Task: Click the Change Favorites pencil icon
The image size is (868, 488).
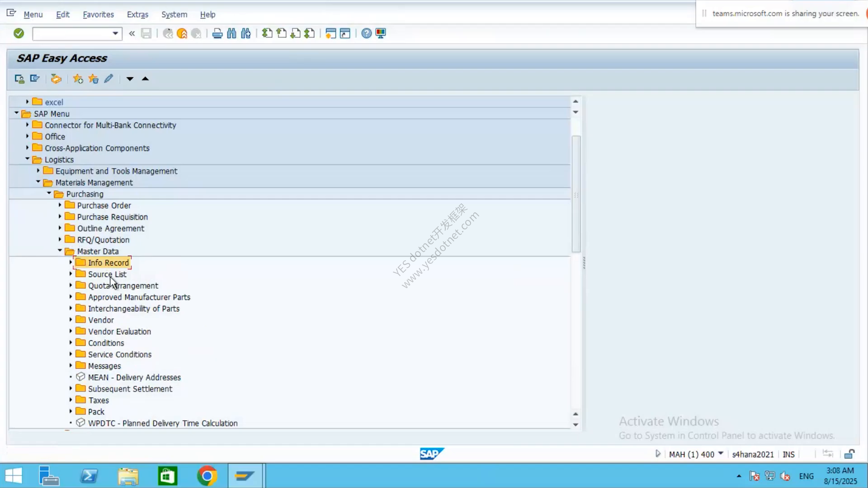Action: click(108, 79)
